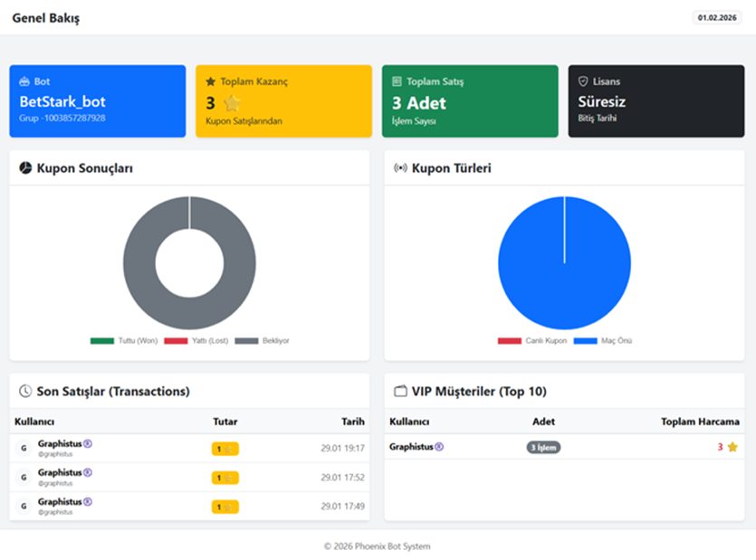Image resolution: width=756 pixels, height=560 pixels.
Task: Click the star icon beside Toplam Kazanç
Action: point(211,81)
